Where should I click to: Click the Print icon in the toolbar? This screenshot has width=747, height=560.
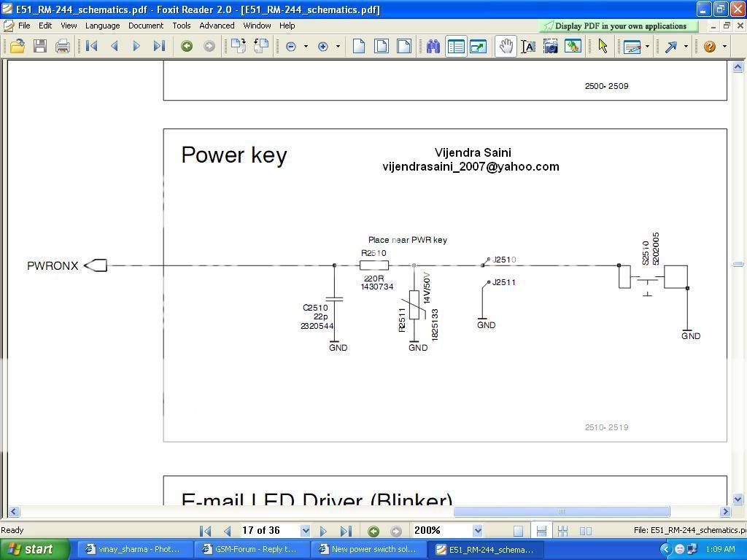63,46
